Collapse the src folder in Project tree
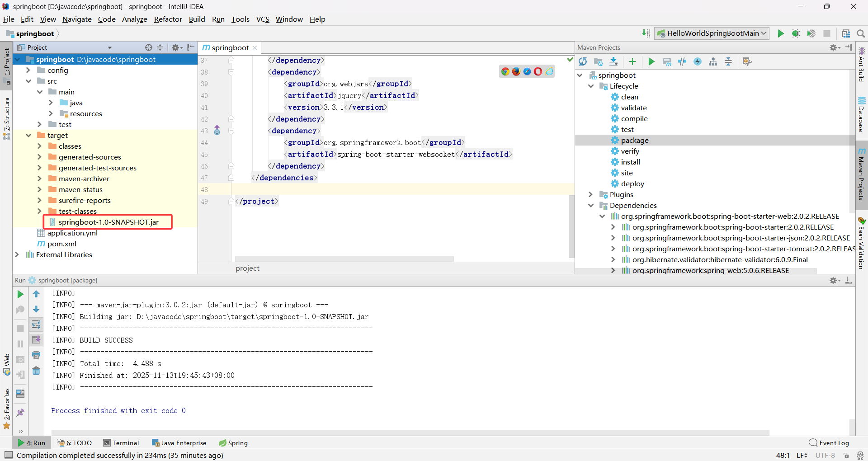This screenshot has height=461, width=868. tap(28, 81)
